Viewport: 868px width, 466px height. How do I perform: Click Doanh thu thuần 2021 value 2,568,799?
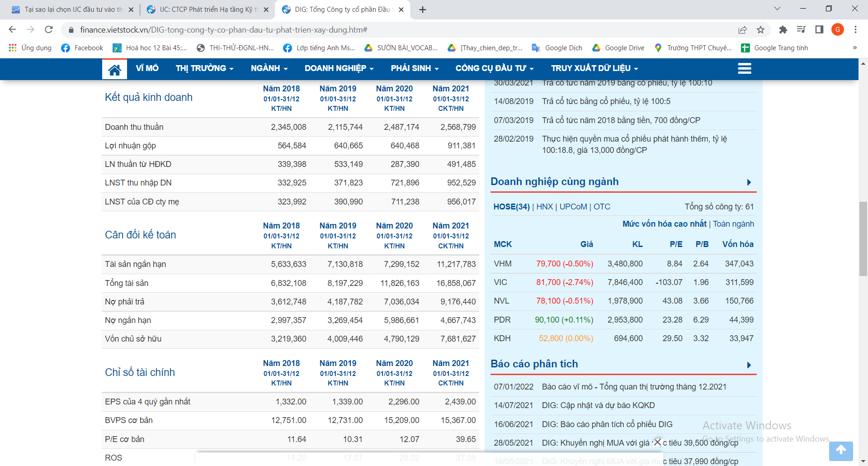coord(458,127)
